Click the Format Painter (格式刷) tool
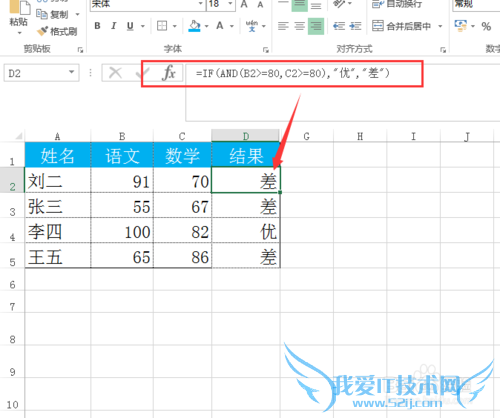500x418 pixels. click(57, 32)
